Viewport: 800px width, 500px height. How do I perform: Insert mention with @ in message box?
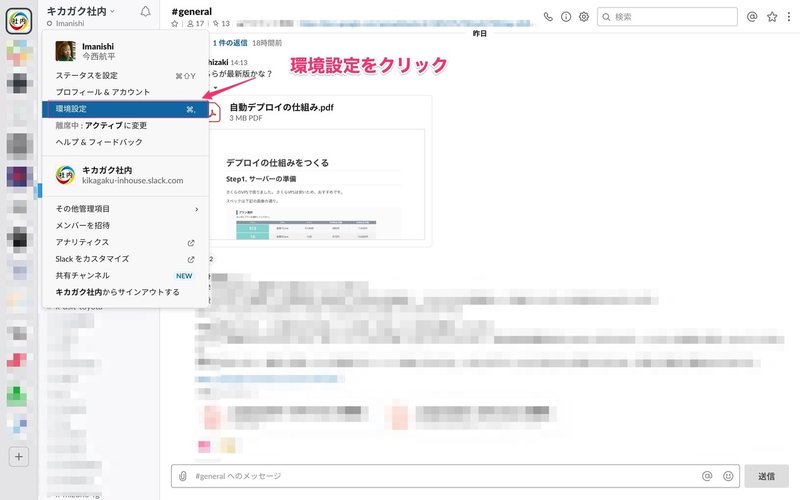click(707, 476)
